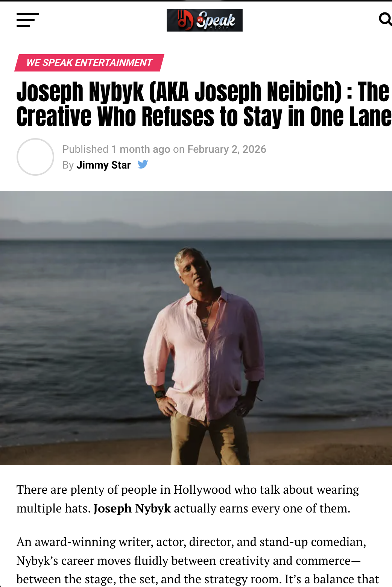
Task: Tap the sheet grabber handle at top
Action: click(x=203, y=1)
